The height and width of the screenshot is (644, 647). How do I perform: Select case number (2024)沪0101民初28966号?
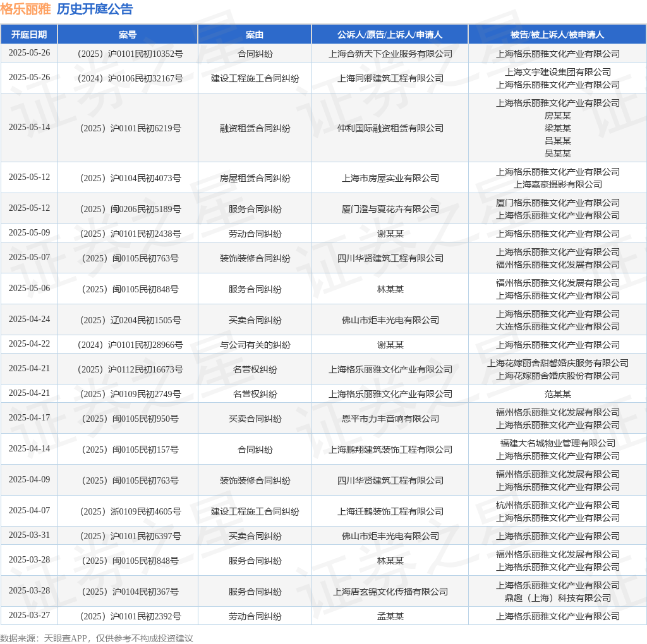130,345
